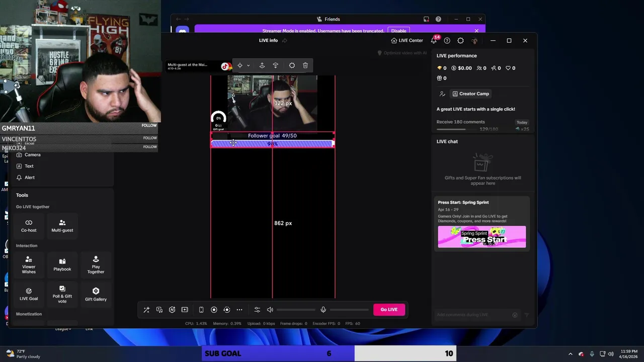Open Multi-guest tool

tap(62, 226)
